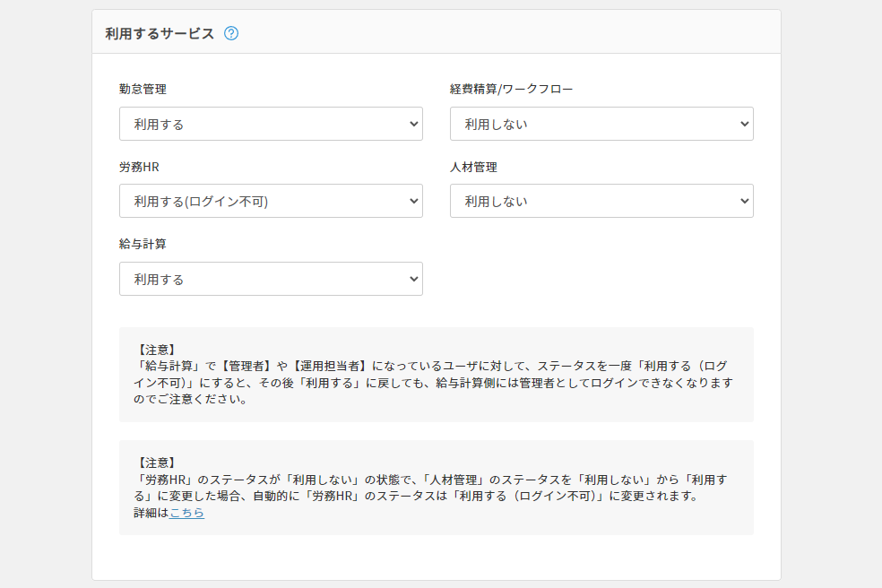Click the chevron arrow in 給与計算 select
Screen dimensions: 882x588
[413, 279]
